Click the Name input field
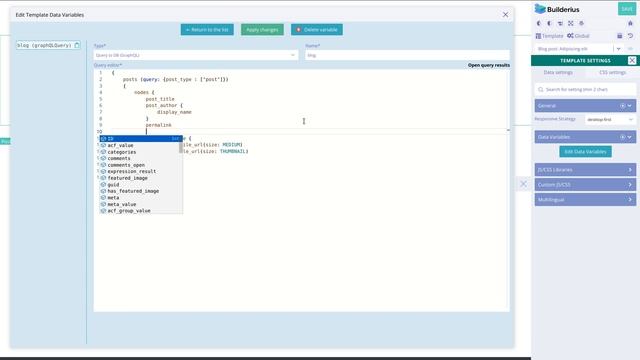The image size is (640, 360). (407, 55)
